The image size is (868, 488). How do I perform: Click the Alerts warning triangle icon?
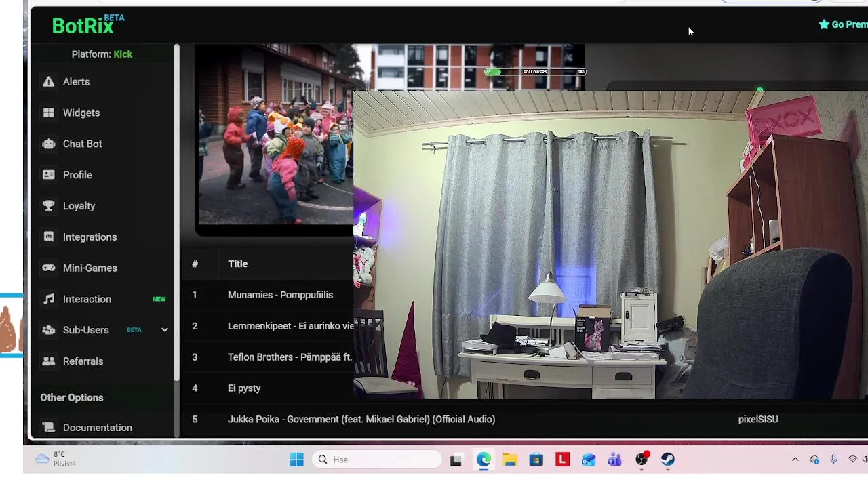click(48, 81)
